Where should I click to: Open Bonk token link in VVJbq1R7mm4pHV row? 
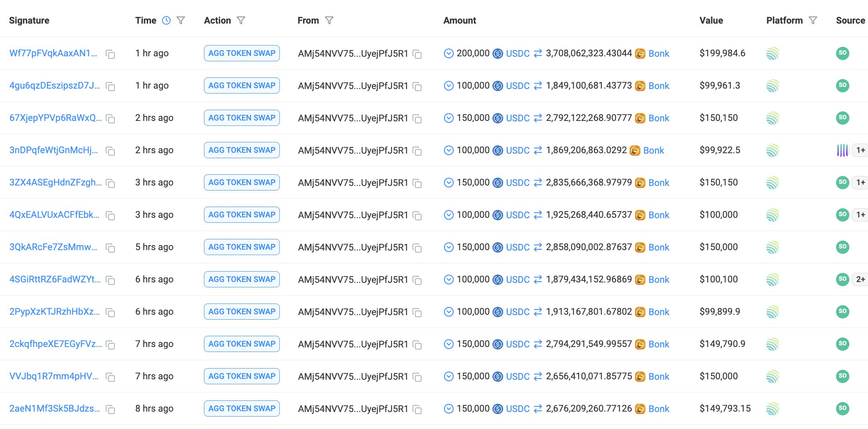pos(659,376)
